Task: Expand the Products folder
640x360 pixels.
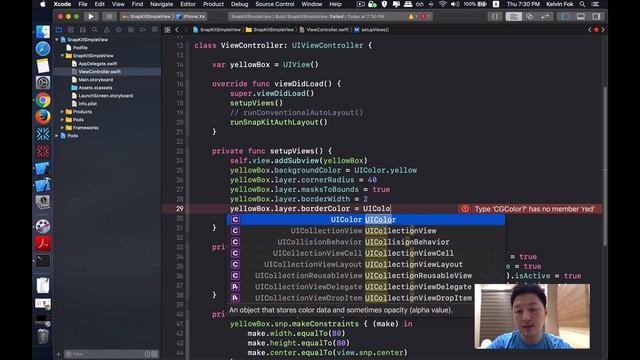Action: pos(62,112)
